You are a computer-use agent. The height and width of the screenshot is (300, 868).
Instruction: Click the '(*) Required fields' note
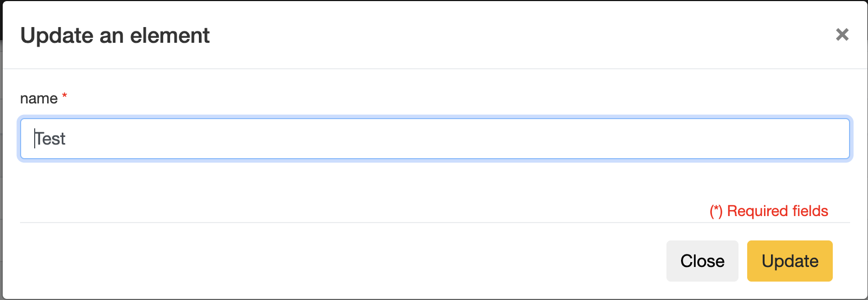click(x=769, y=211)
